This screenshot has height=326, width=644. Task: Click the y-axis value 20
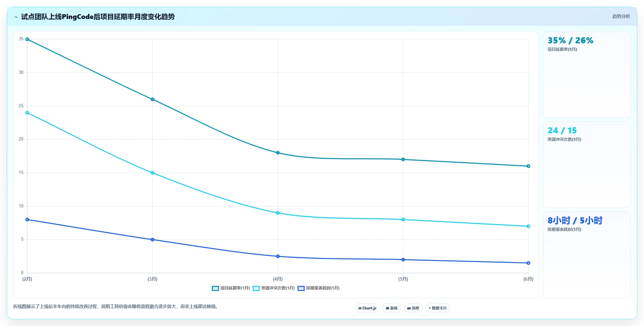pos(21,139)
